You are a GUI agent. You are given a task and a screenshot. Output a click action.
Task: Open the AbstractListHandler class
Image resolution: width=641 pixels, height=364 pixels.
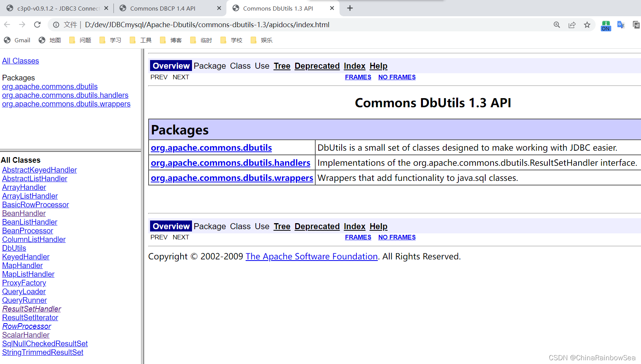pyautogui.click(x=35, y=179)
